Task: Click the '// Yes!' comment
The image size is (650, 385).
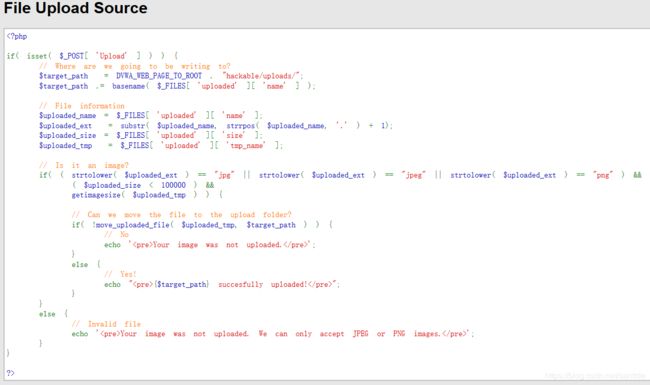Action: coord(120,274)
